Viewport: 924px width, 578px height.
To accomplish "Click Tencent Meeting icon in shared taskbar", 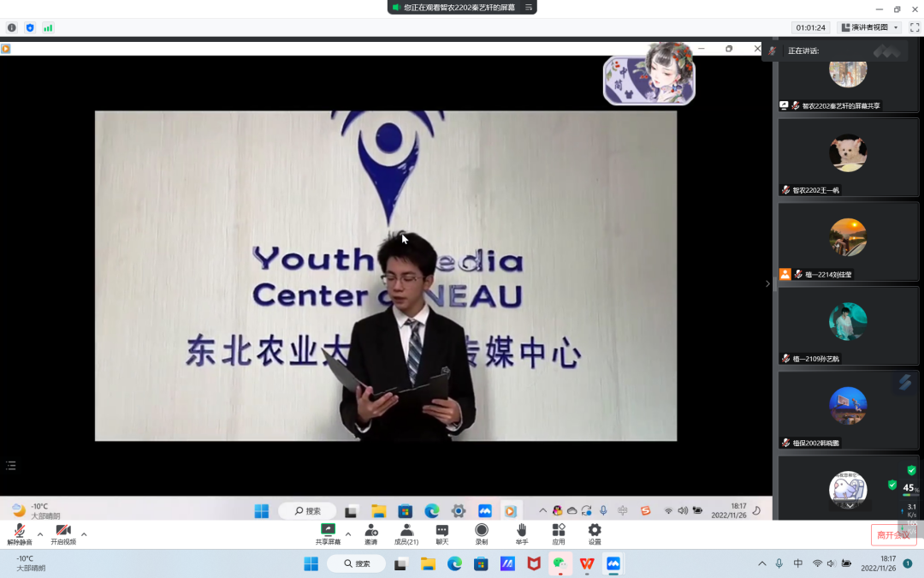I will pos(485,510).
